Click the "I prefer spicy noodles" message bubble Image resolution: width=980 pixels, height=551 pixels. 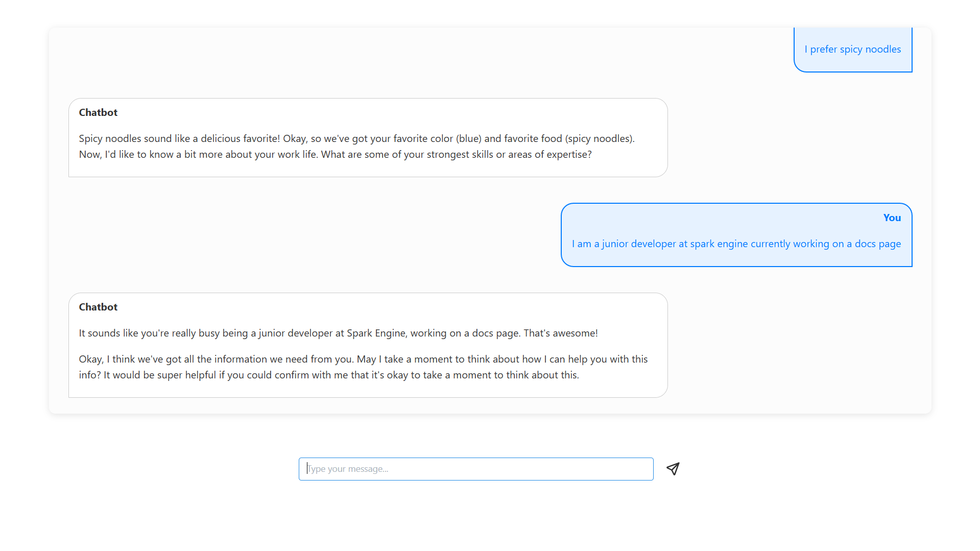pyautogui.click(x=852, y=50)
